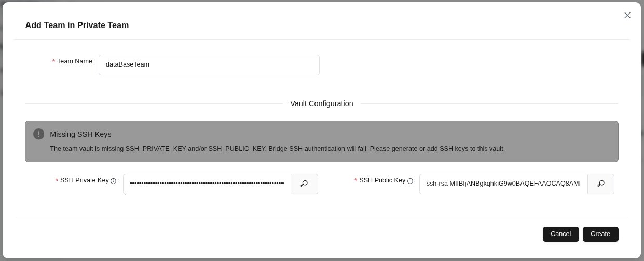Screen dimensions: 644x261
Task: Click the Missing SSH Keys alert heading
Action: tap(80, 134)
